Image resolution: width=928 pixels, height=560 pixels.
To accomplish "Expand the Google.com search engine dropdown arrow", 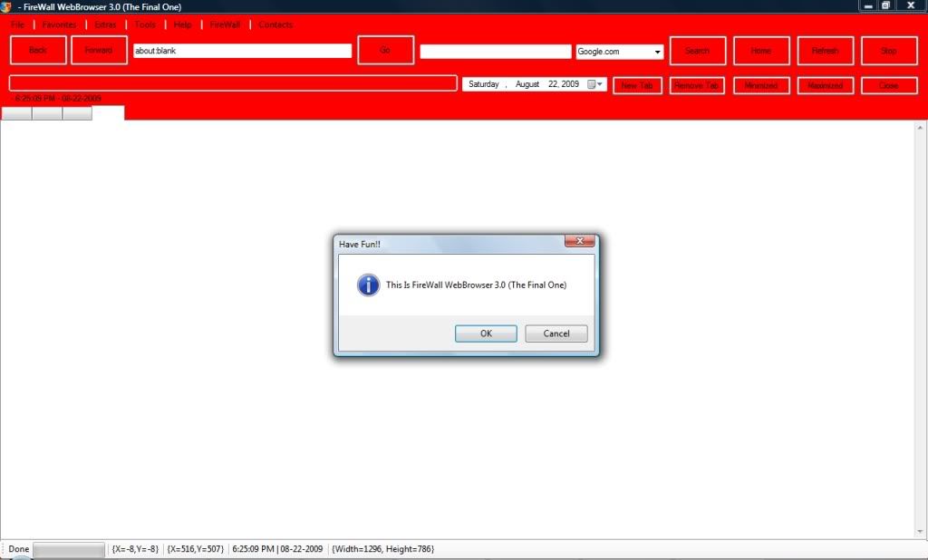I will coord(657,52).
